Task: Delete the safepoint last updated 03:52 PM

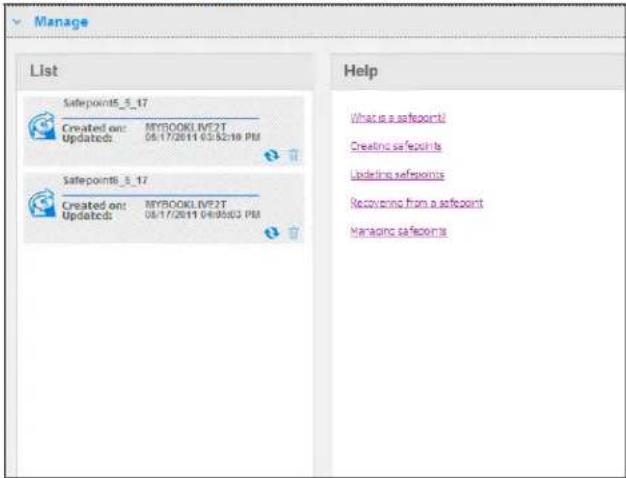Action: [x=293, y=155]
